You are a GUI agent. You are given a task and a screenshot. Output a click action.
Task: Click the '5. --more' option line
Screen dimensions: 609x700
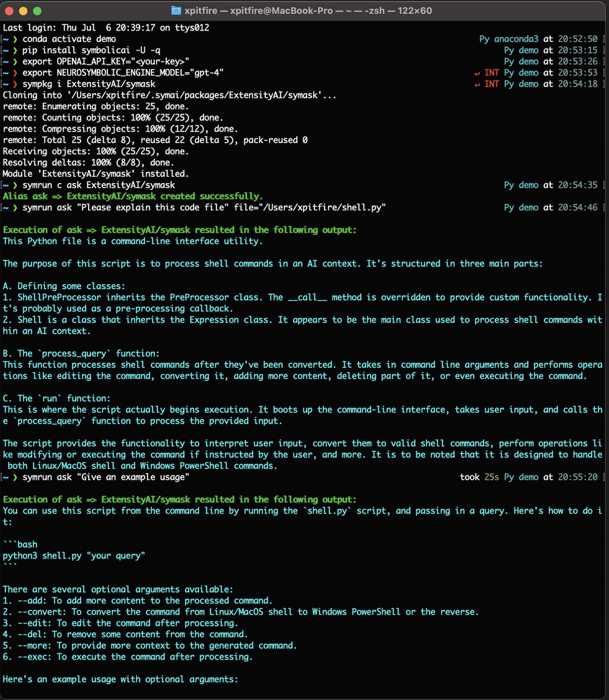[150, 646]
